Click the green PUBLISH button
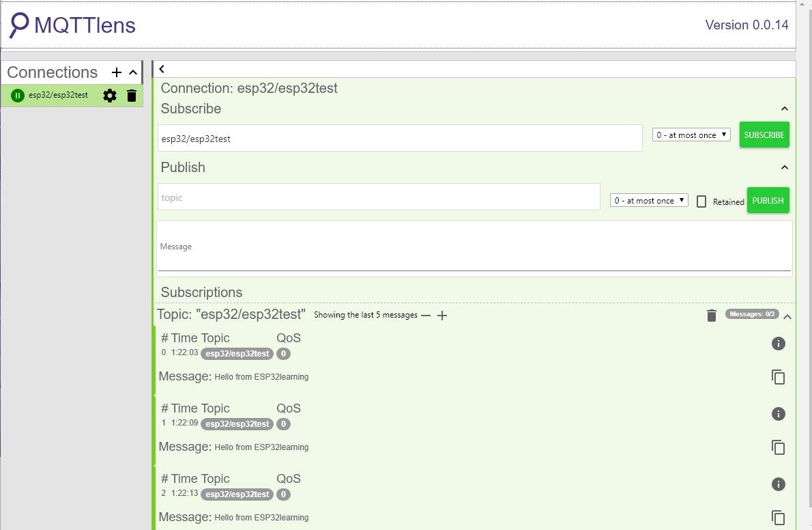The image size is (812, 530). (x=768, y=201)
